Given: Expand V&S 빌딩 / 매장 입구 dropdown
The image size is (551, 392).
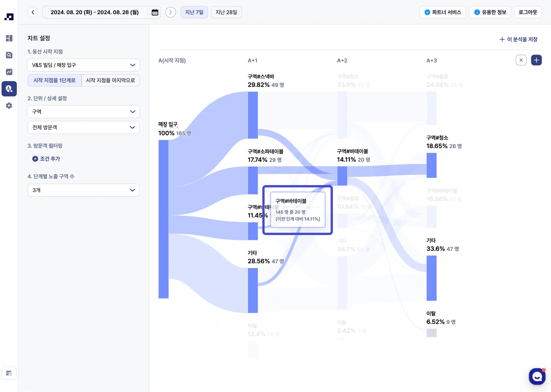Looking at the screenshot, I should pos(84,65).
